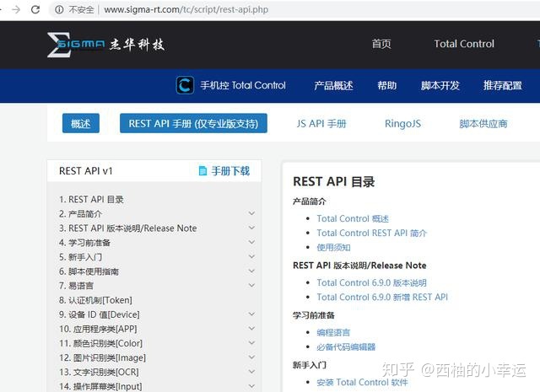Open the 使用须知 link
The width and height of the screenshot is (540, 392).
click(333, 248)
